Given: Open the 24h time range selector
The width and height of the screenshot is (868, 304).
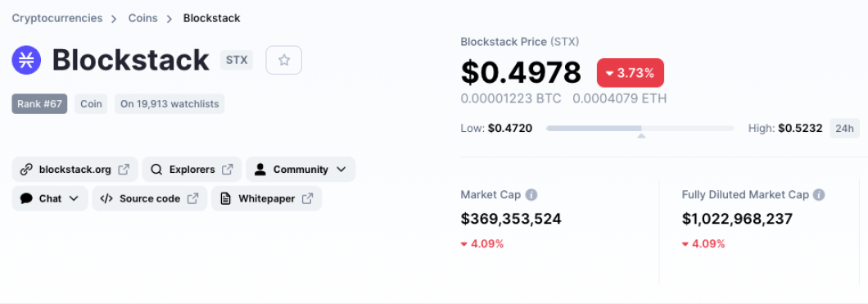Looking at the screenshot, I should point(844,129).
